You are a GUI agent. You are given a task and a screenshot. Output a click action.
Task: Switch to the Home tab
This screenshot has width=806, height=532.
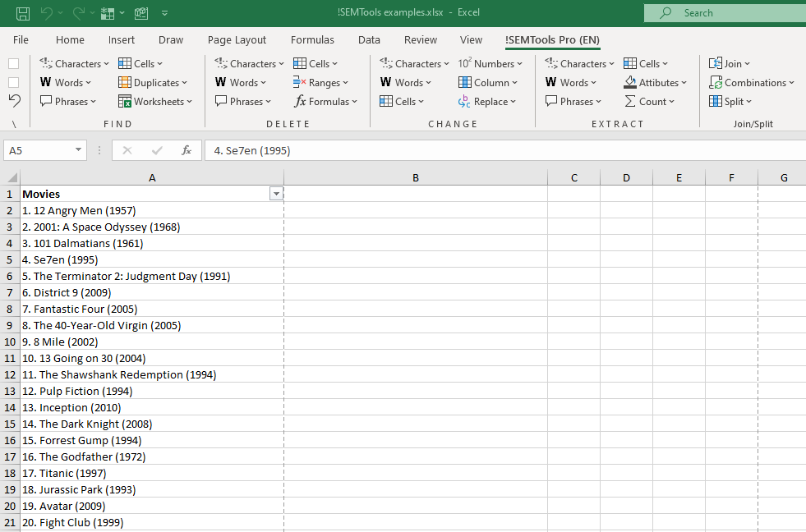point(70,40)
